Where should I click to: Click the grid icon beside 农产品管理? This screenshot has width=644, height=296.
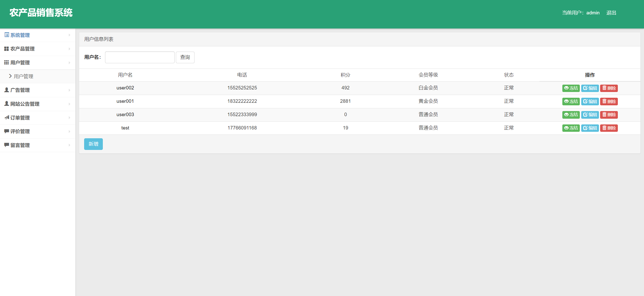point(7,49)
